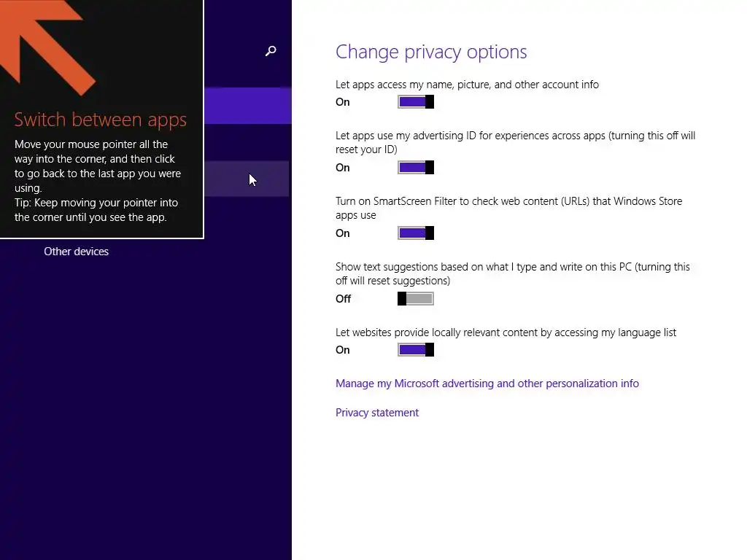
Task: Open the Privacy statement link
Action: pyautogui.click(x=377, y=413)
